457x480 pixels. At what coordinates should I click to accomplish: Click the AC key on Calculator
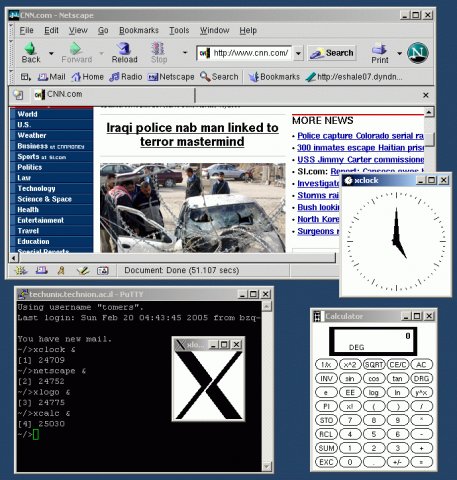coord(421,365)
